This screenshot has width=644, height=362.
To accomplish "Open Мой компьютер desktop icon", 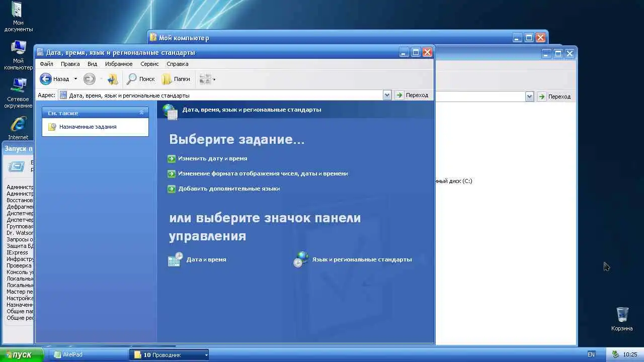I will [18, 55].
